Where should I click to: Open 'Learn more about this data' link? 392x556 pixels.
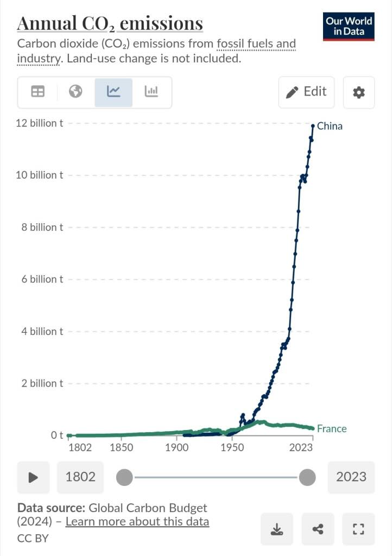pos(137,522)
